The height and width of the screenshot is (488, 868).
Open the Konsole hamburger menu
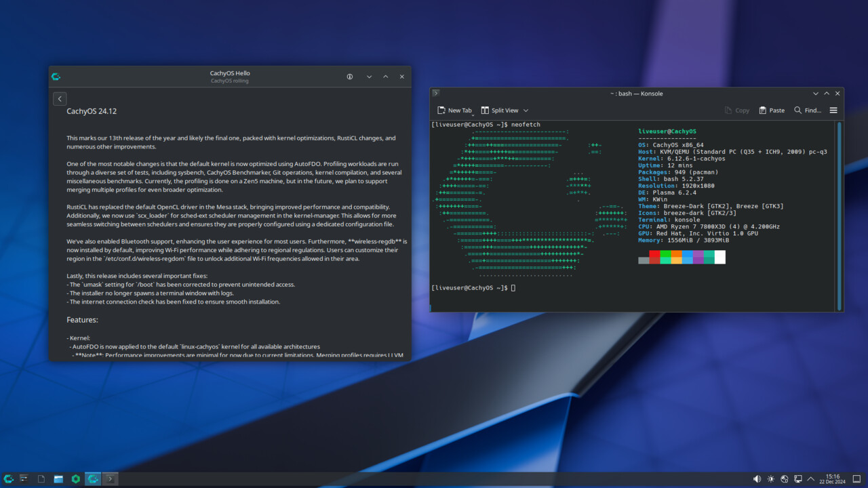(833, 110)
